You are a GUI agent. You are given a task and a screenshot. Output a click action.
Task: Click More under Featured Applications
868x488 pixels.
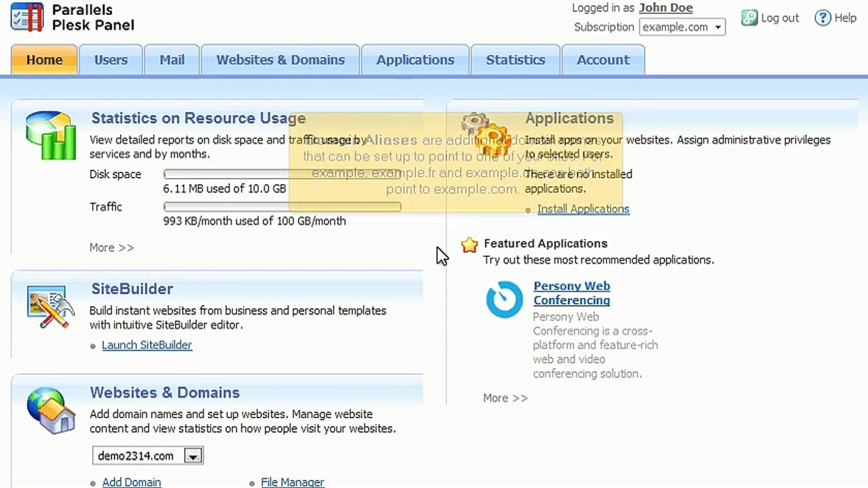coord(505,398)
